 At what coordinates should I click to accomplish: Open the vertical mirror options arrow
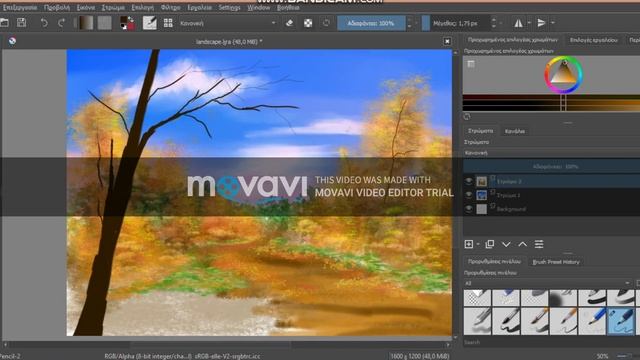click(x=553, y=23)
